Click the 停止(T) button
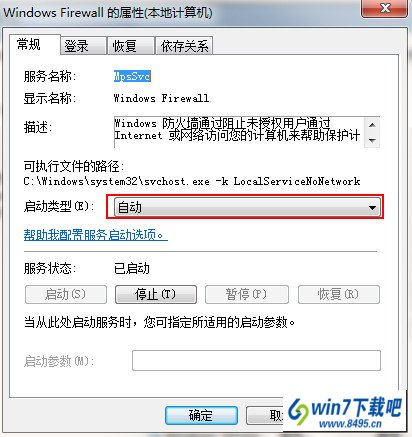The width and height of the screenshot is (412, 437). 156,294
